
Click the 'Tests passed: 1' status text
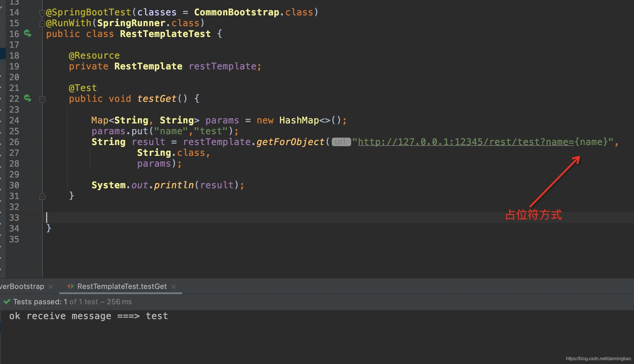40,302
